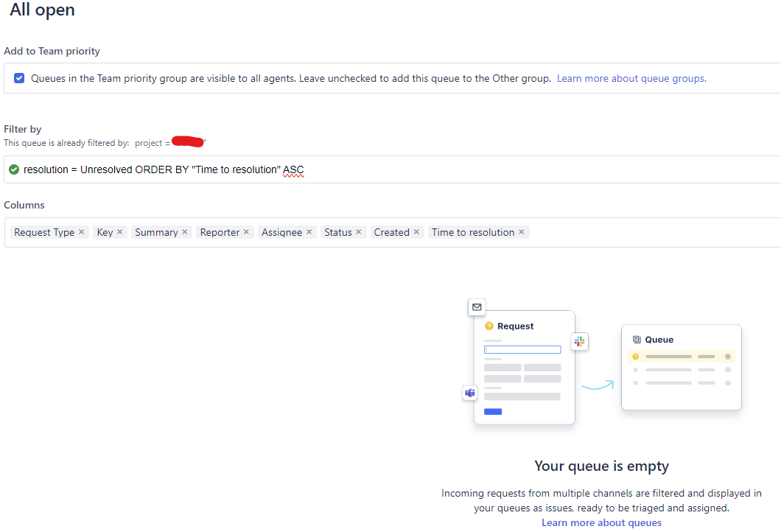Click the All open queue title
The image size is (781, 532).
point(42,10)
